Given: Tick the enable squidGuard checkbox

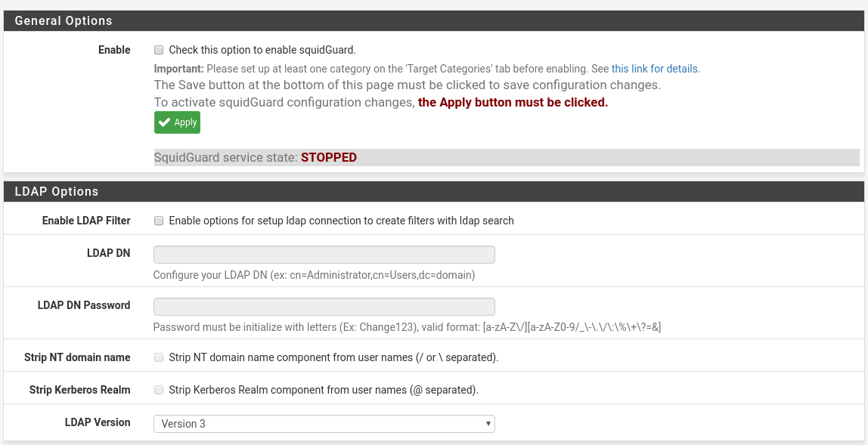Looking at the screenshot, I should click(159, 50).
